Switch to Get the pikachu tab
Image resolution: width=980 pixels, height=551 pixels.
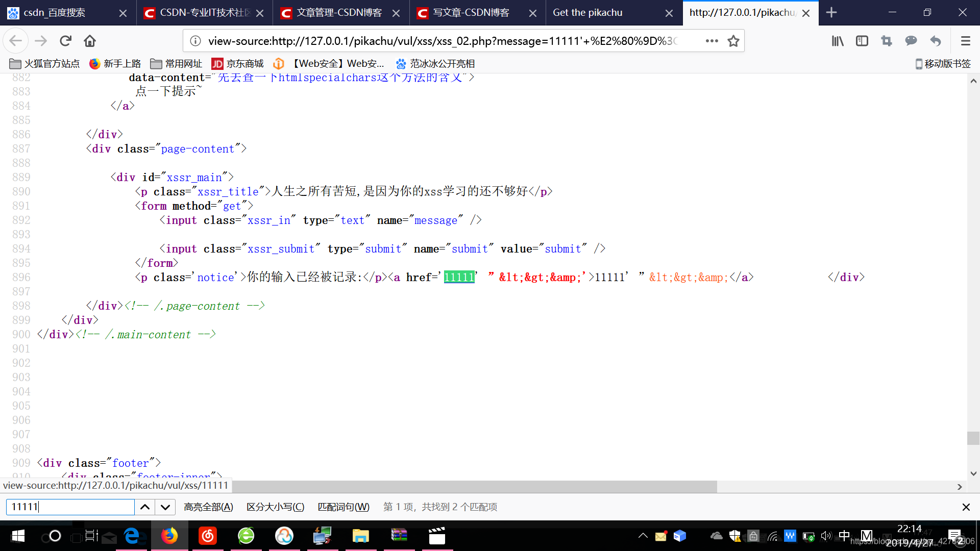point(587,12)
